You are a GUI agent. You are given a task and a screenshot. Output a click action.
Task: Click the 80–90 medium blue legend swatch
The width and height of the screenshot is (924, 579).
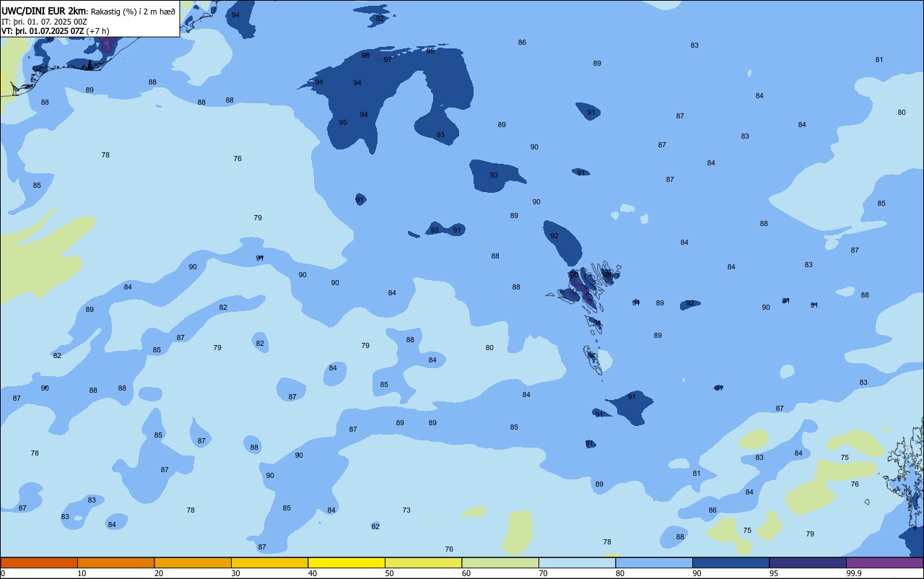click(x=654, y=562)
